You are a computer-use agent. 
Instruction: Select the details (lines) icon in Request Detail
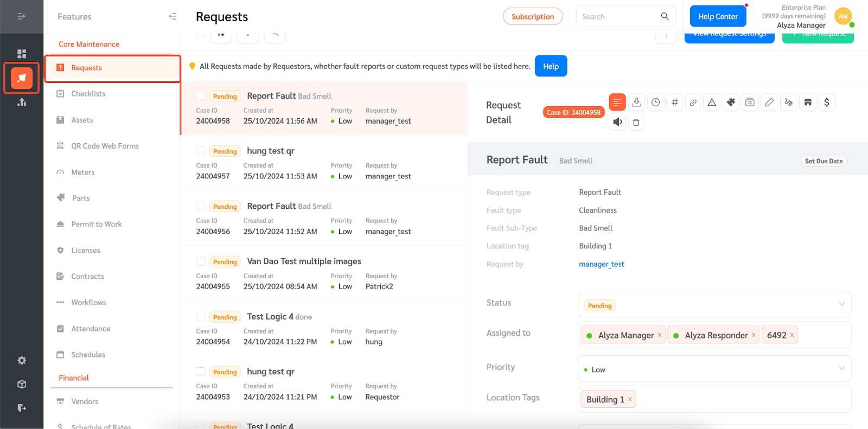pyautogui.click(x=617, y=102)
